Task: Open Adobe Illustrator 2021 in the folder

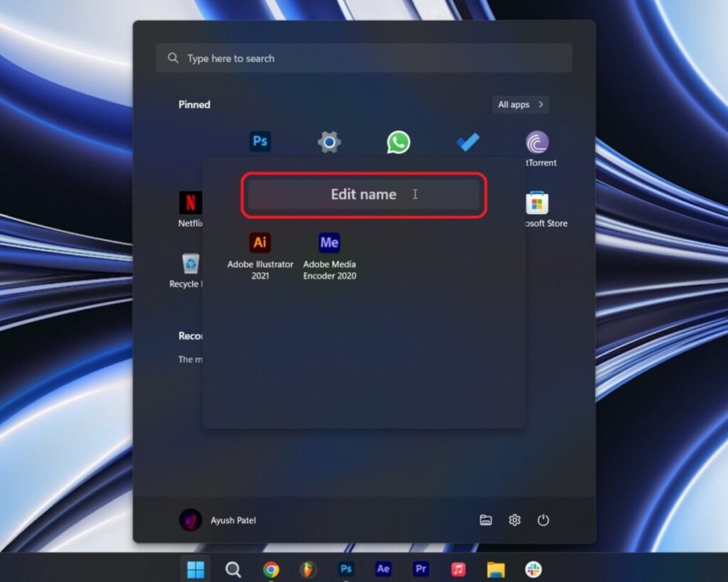Action: click(260, 244)
